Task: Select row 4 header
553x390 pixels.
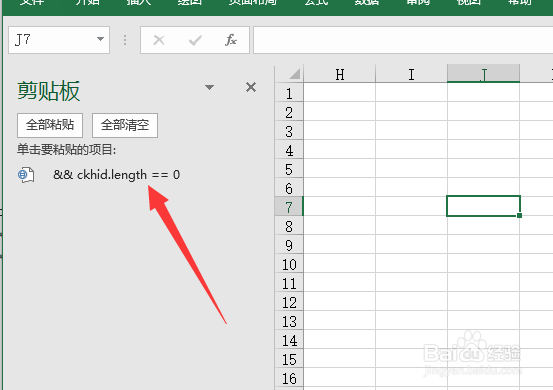Action: [289, 151]
